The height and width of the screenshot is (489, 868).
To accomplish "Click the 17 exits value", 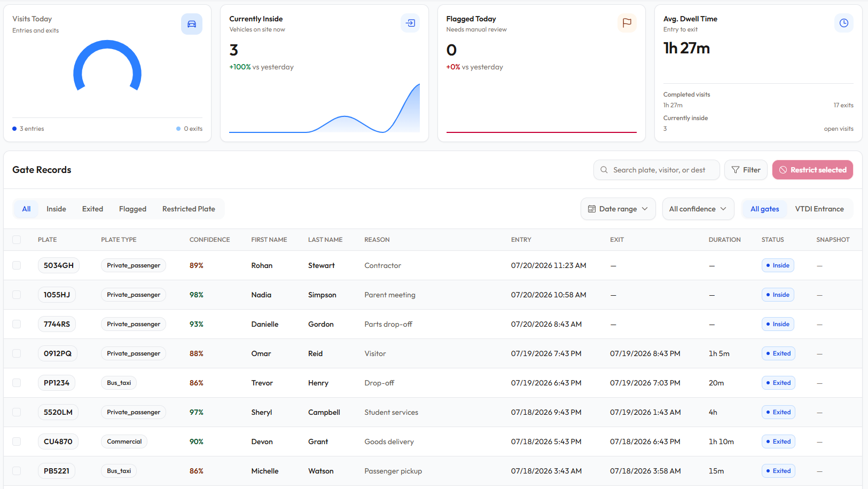I will (x=843, y=105).
